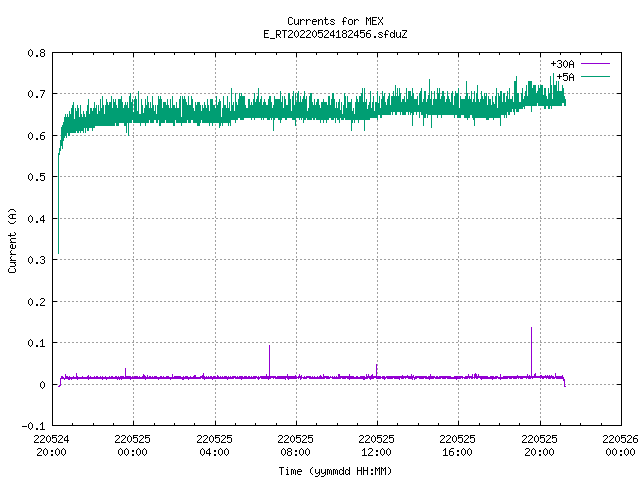Click the 0.6 y-axis tick label
640x480 pixels.
[x=36, y=136]
